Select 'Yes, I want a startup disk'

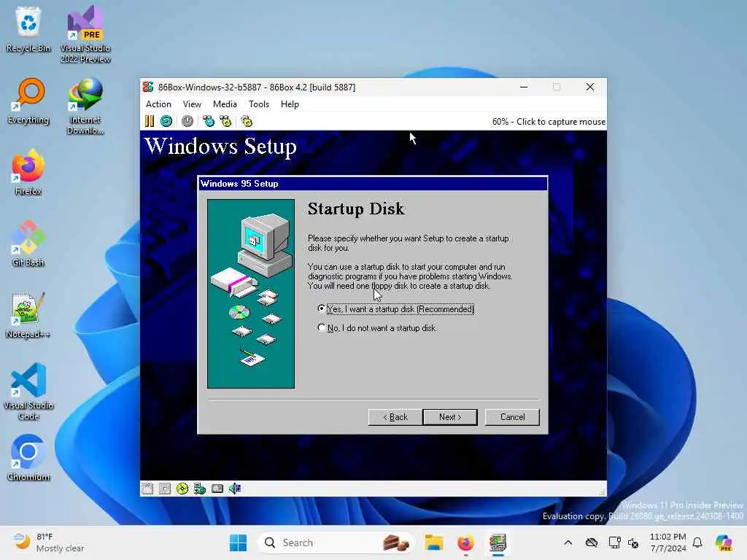coord(396,309)
